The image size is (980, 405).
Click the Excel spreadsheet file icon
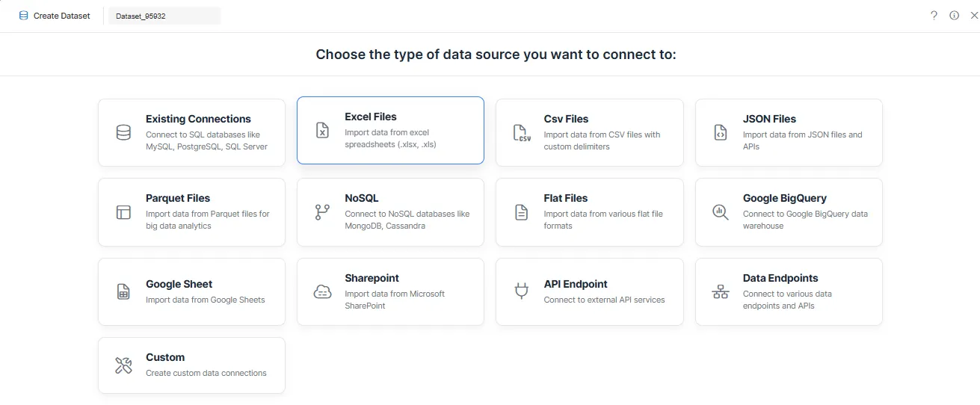pos(322,131)
